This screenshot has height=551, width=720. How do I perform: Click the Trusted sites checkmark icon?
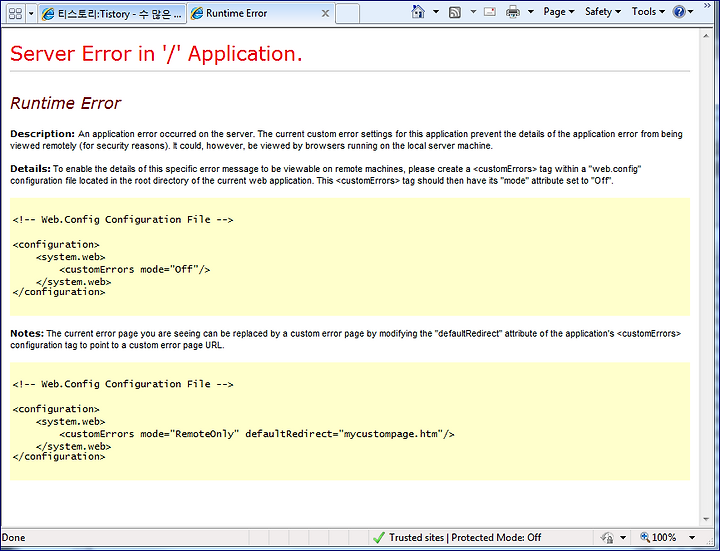click(378, 537)
